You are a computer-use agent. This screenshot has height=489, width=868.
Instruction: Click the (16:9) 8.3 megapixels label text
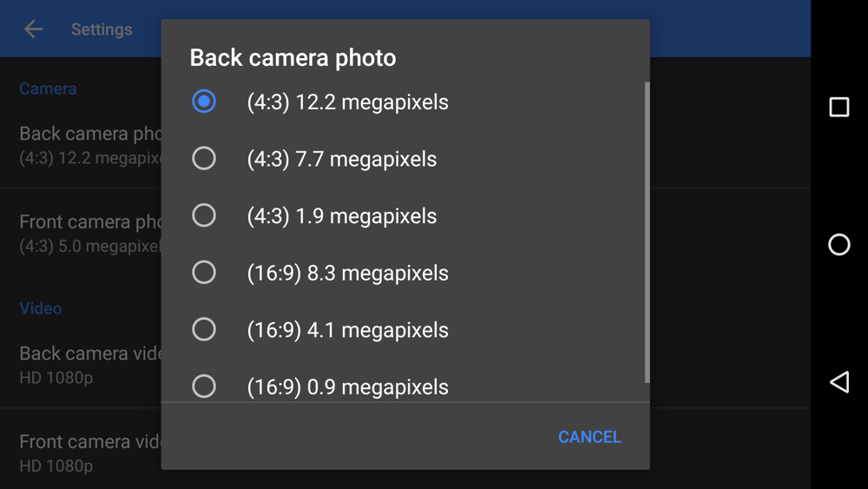(x=347, y=273)
